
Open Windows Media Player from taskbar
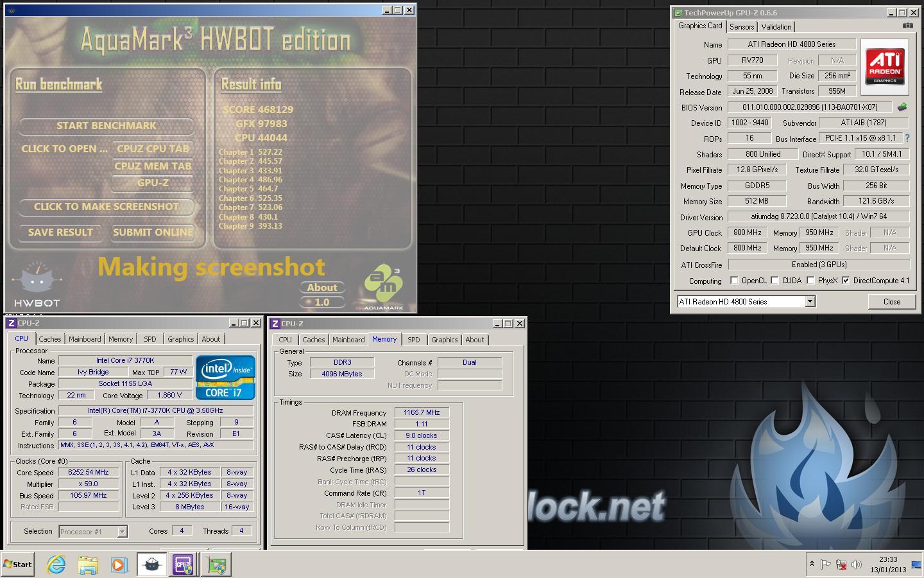pyautogui.click(x=119, y=565)
